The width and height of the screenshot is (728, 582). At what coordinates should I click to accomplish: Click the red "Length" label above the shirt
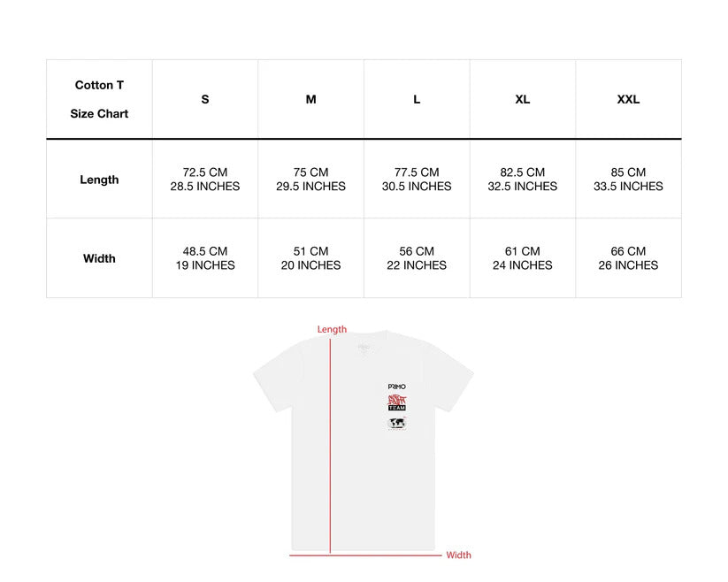pyautogui.click(x=333, y=329)
